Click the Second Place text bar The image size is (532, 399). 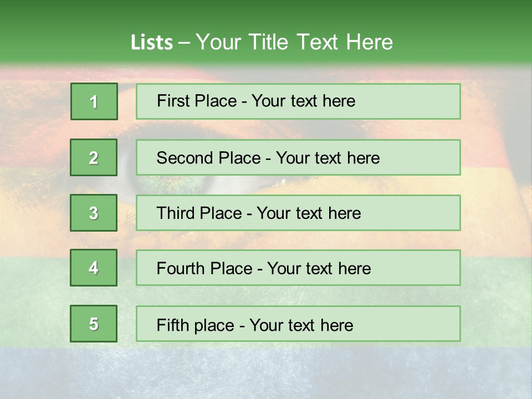tap(298, 157)
